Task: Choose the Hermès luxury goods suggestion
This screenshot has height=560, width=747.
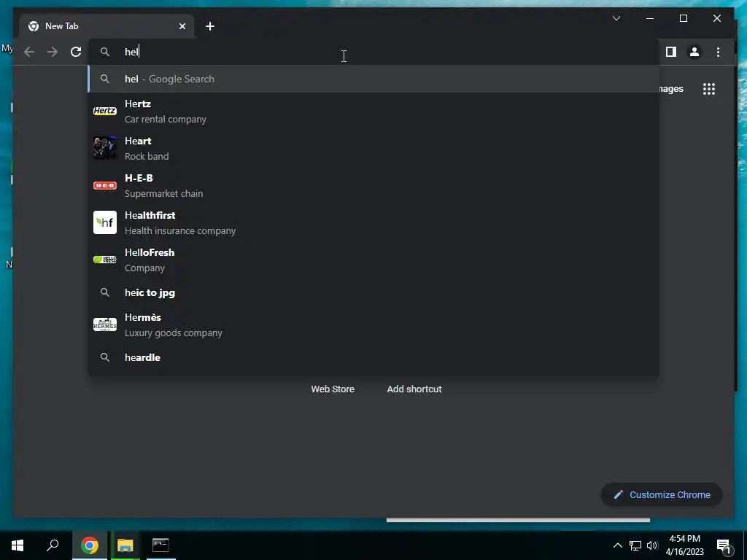Action: 373,324
